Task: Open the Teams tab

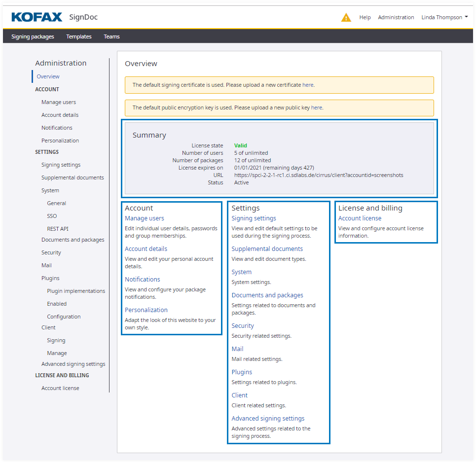Action: click(x=111, y=36)
